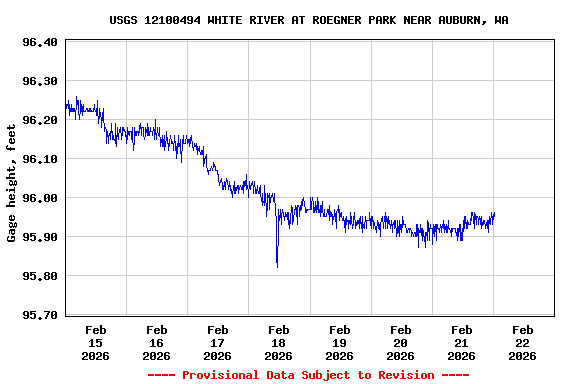The width and height of the screenshot is (576, 384).
Task: Click the "Feb 20 2026" date label
Action: tap(400, 343)
